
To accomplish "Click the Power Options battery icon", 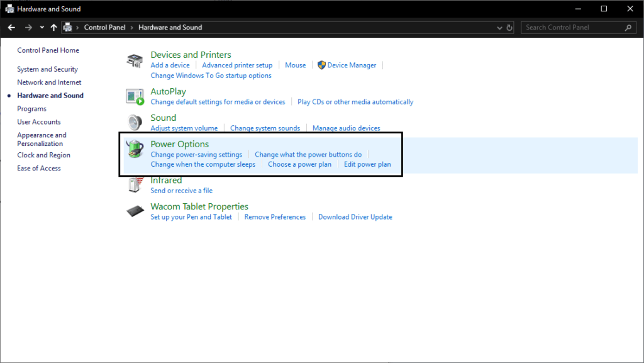I will pyautogui.click(x=135, y=150).
